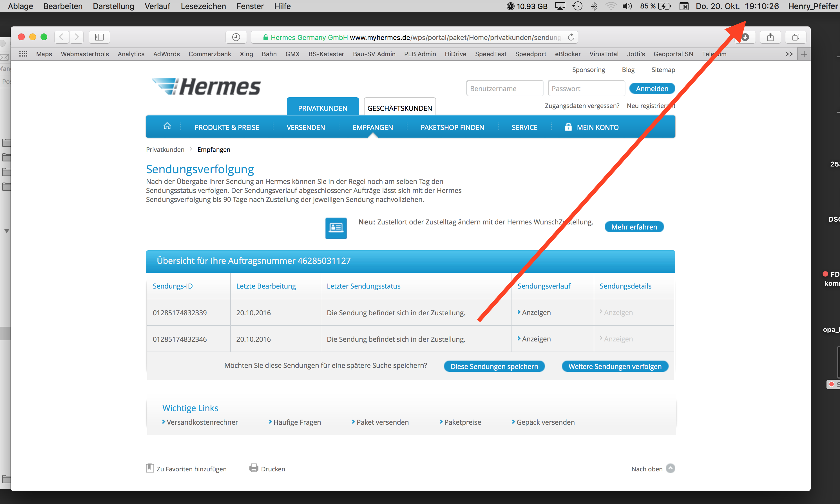Click Diese Sendungen speichern button

pos(494,366)
